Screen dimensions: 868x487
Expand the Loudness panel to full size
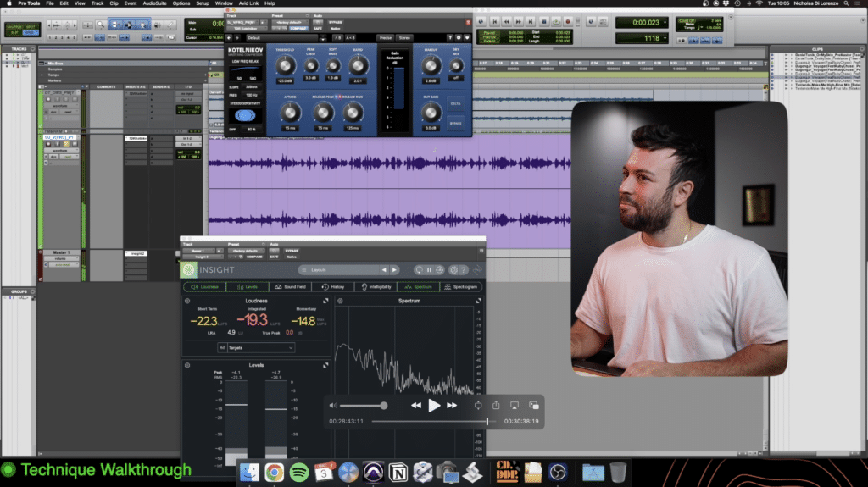click(x=325, y=301)
